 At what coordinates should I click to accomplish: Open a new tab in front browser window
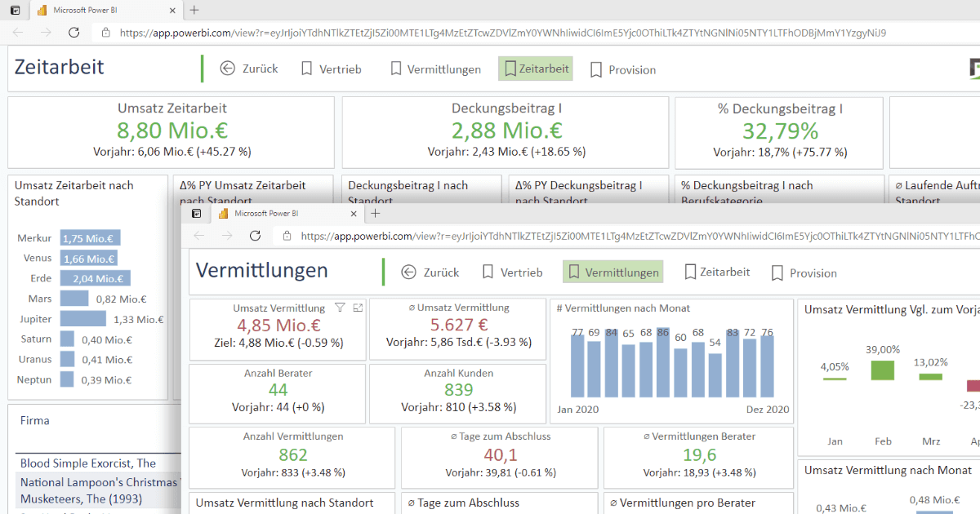376,214
